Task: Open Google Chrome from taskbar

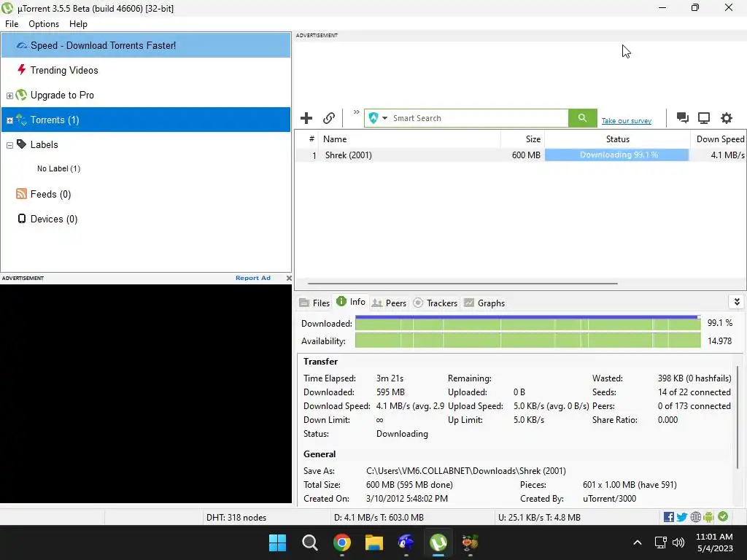Action: click(341, 542)
